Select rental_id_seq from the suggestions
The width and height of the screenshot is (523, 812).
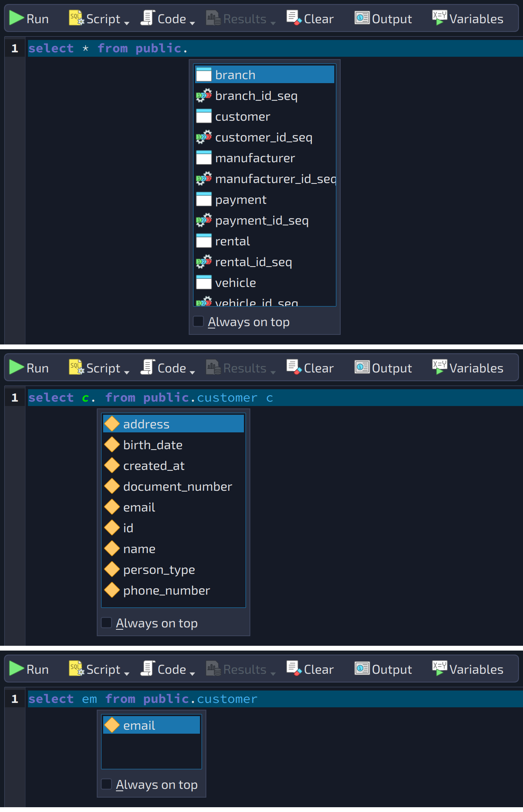(x=265, y=262)
